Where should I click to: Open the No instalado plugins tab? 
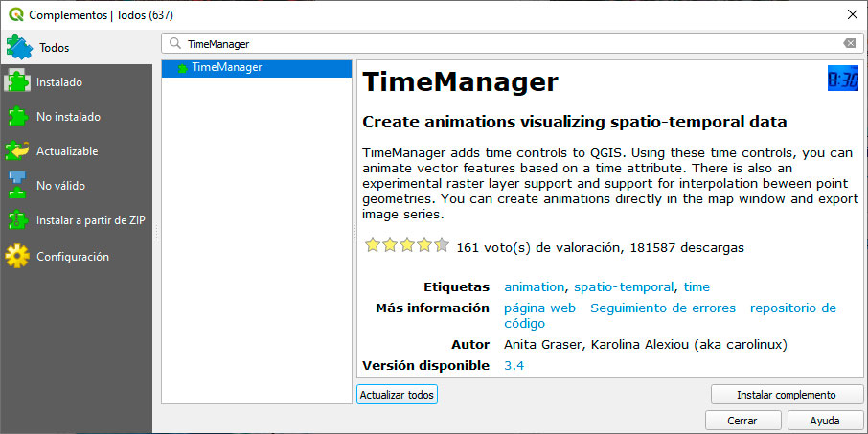coord(77,117)
